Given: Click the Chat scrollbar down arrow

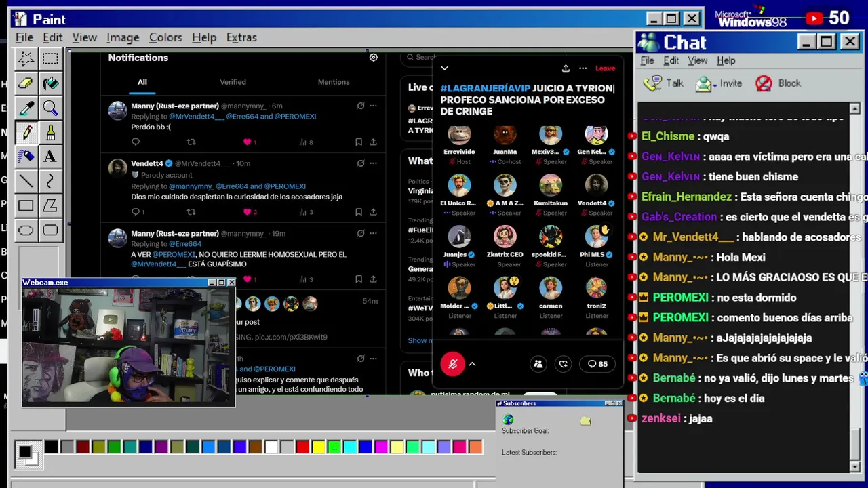Looking at the screenshot, I should coord(854,466).
